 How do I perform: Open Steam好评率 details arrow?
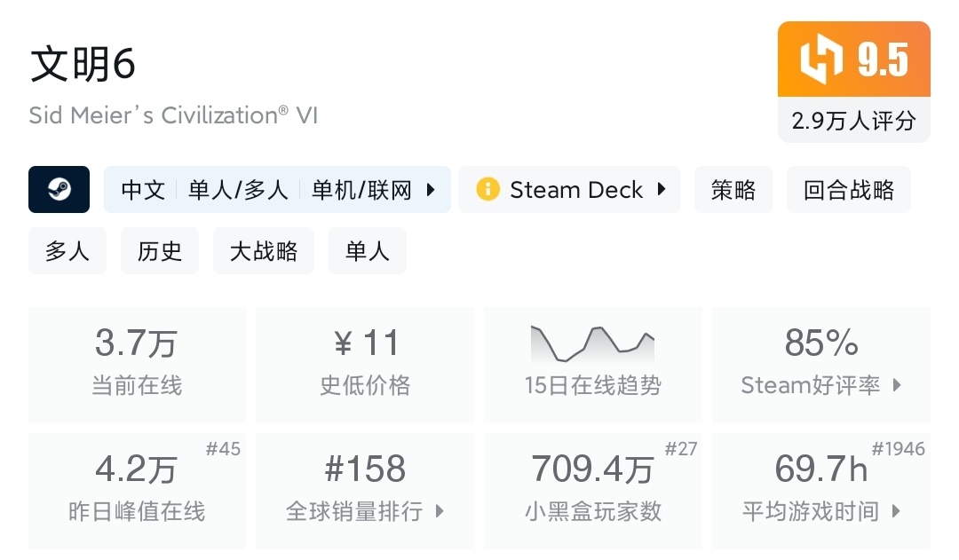(897, 385)
